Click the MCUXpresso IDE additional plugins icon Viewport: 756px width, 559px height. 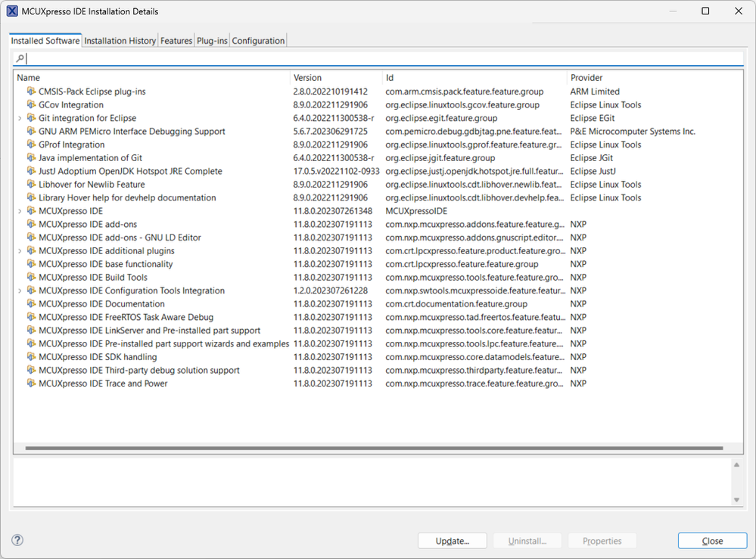tap(31, 250)
